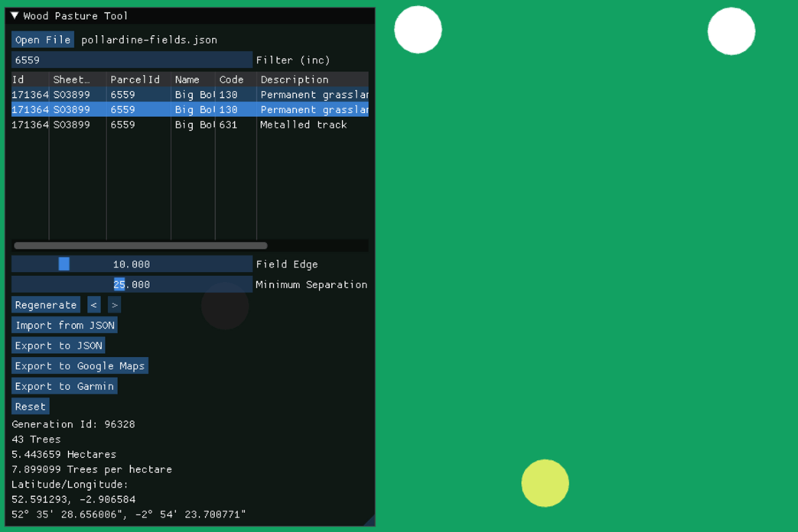Go to next generation with right arrow

(114, 305)
